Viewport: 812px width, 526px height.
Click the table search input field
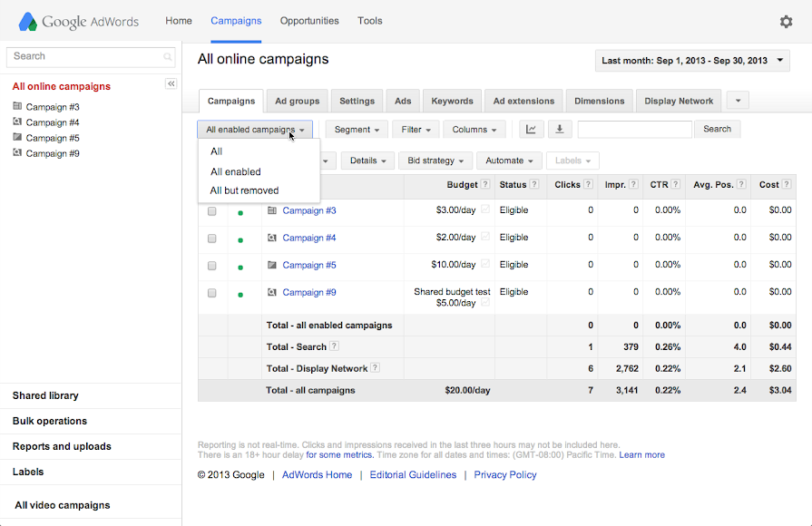click(634, 130)
